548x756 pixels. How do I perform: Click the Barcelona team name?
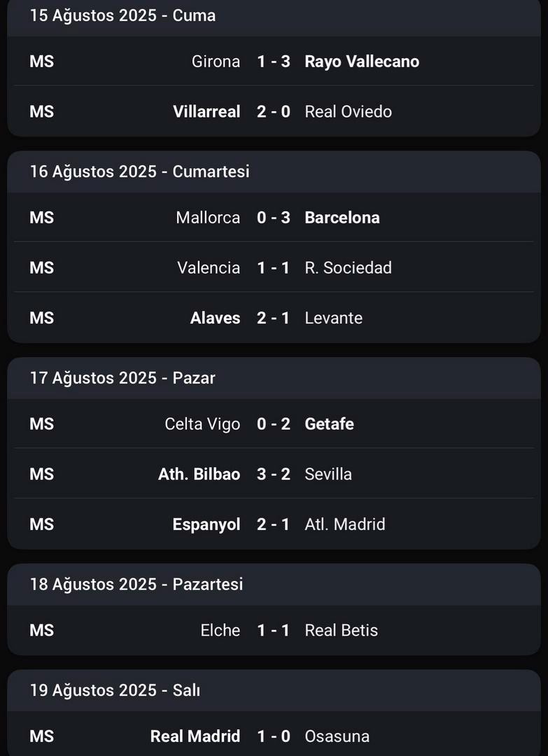pyautogui.click(x=342, y=218)
